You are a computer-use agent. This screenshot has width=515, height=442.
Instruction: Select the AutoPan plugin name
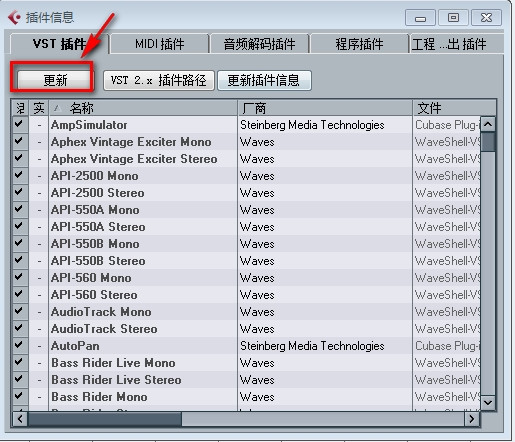[75, 346]
